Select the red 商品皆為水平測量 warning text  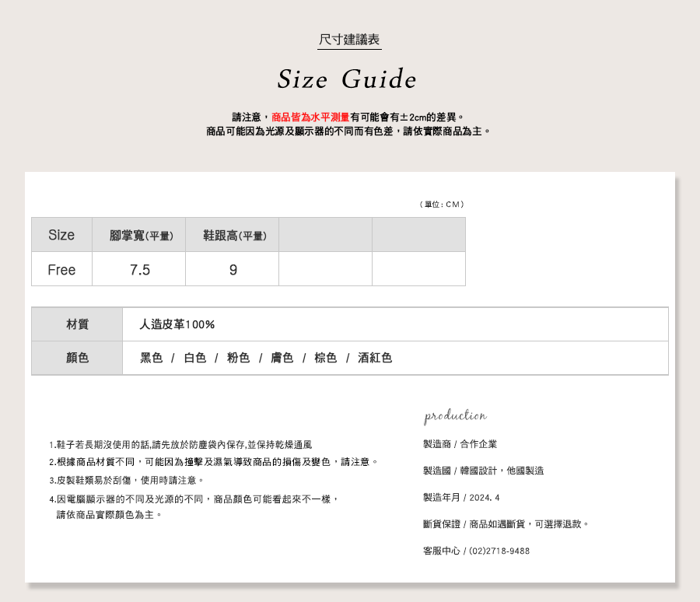(x=310, y=117)
